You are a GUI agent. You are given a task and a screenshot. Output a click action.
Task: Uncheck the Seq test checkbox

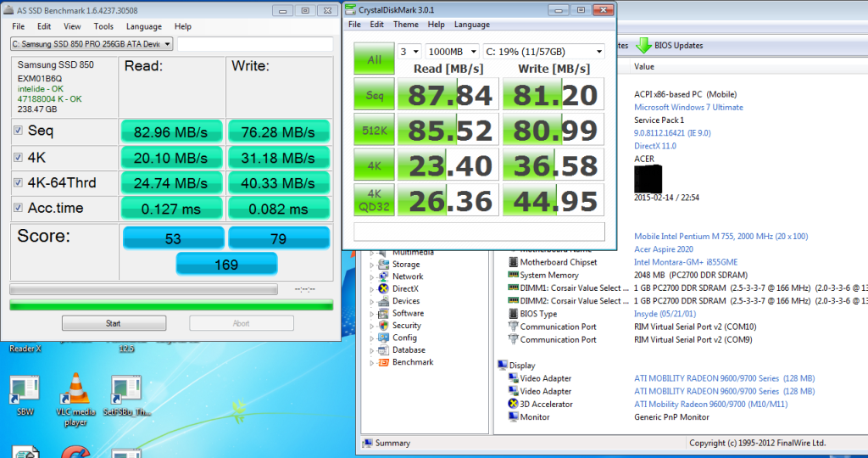click(19, 131)
